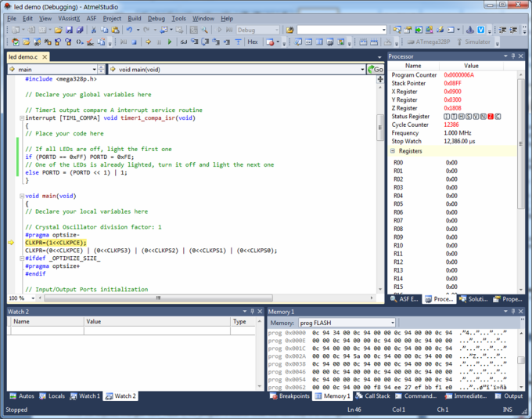The width and height of the screenshot is (532, 419).
Task: Collapse the void main(void) code block
Action: coord(22,196)
